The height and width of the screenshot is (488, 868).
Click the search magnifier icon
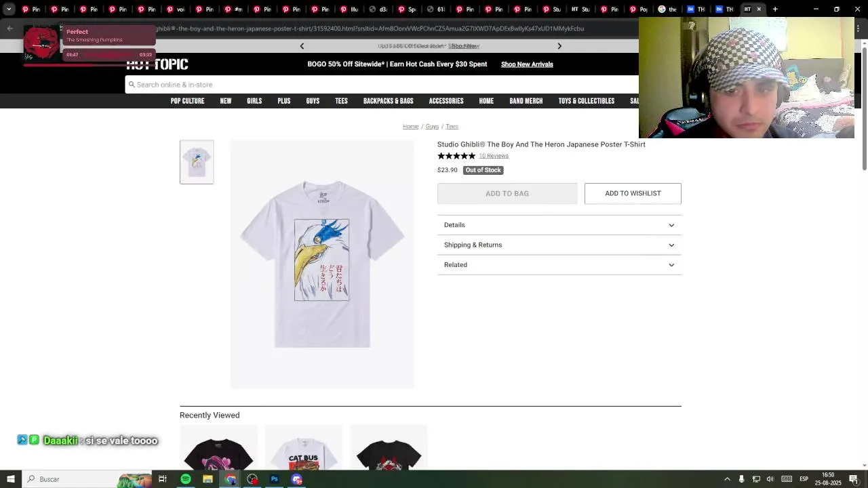(132, 85)
